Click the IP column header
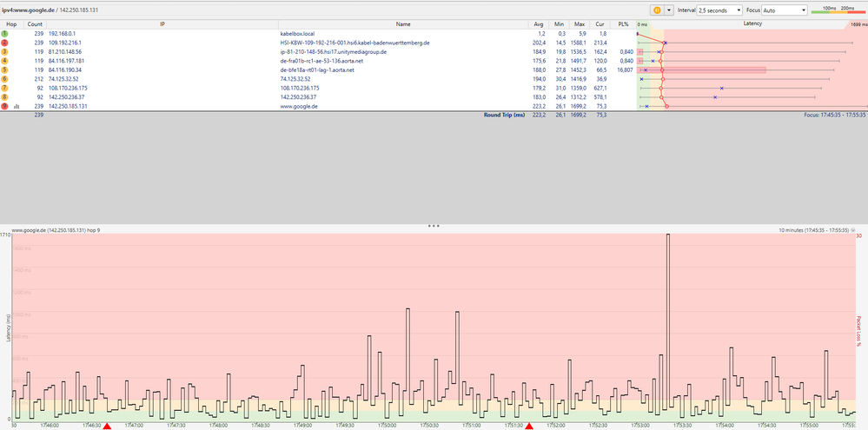The image size is (868, 430). click(x=162, y=24)
